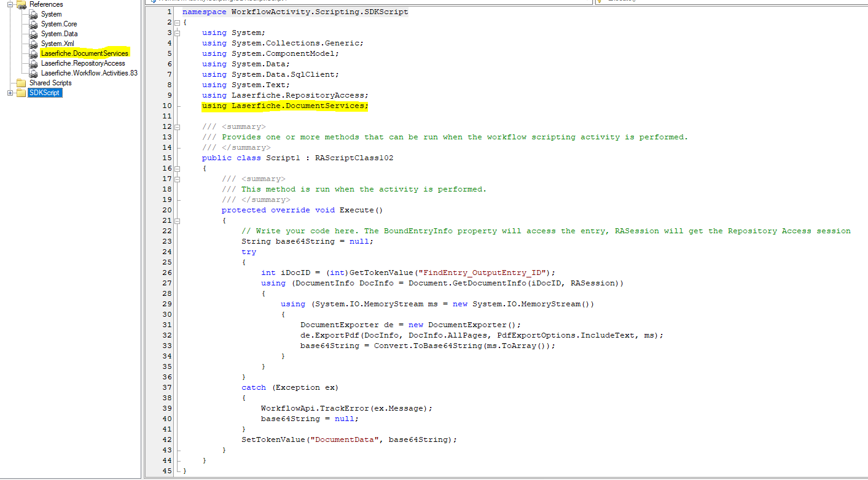The image size is (868, 480).
Task: Click the System reference icon
Action: 34,14
